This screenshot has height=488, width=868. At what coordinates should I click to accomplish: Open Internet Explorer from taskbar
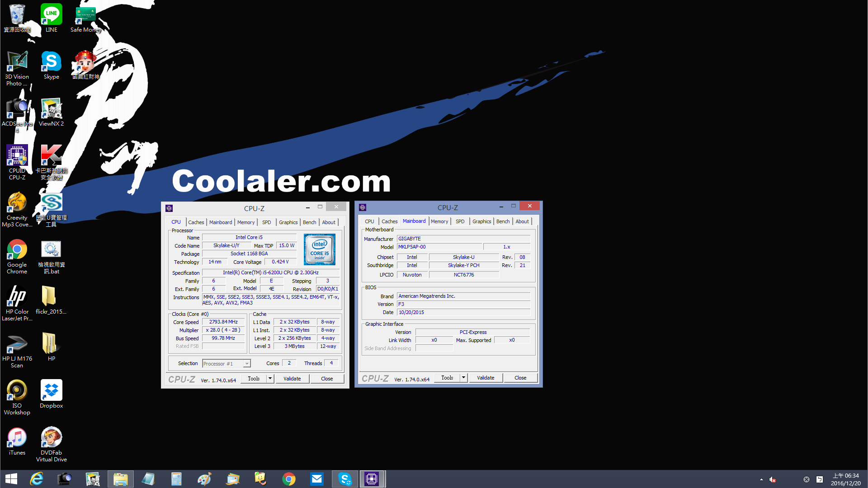point(37,479)
